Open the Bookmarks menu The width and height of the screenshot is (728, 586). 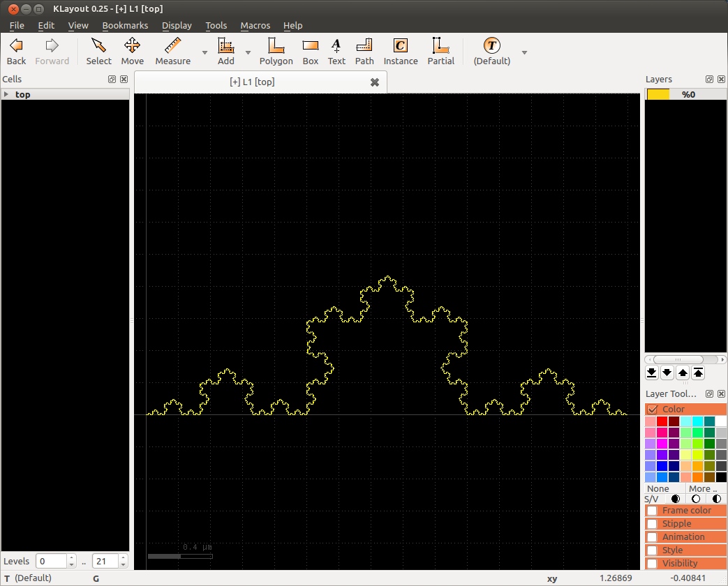125,25
